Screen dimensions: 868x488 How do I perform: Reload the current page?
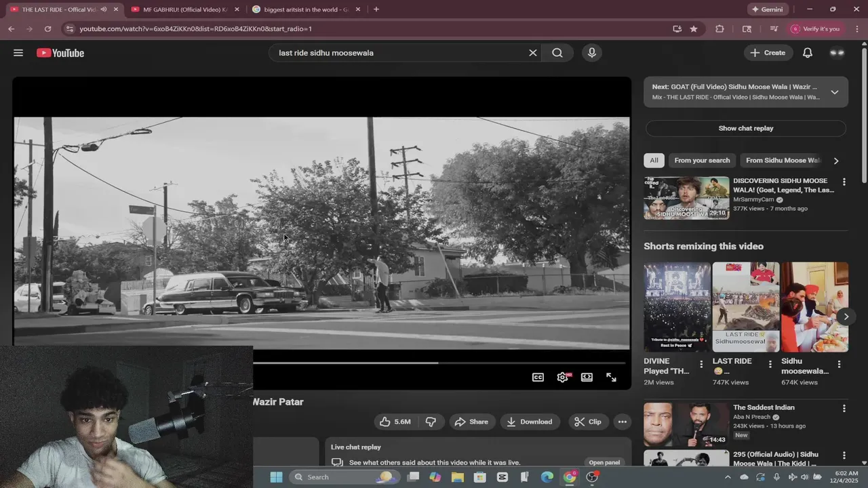47,29
